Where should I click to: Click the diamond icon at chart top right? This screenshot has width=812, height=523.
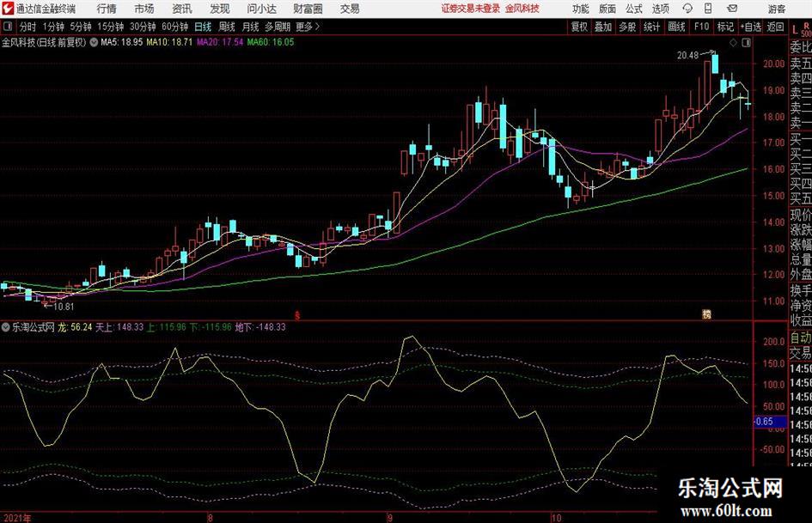733,43
